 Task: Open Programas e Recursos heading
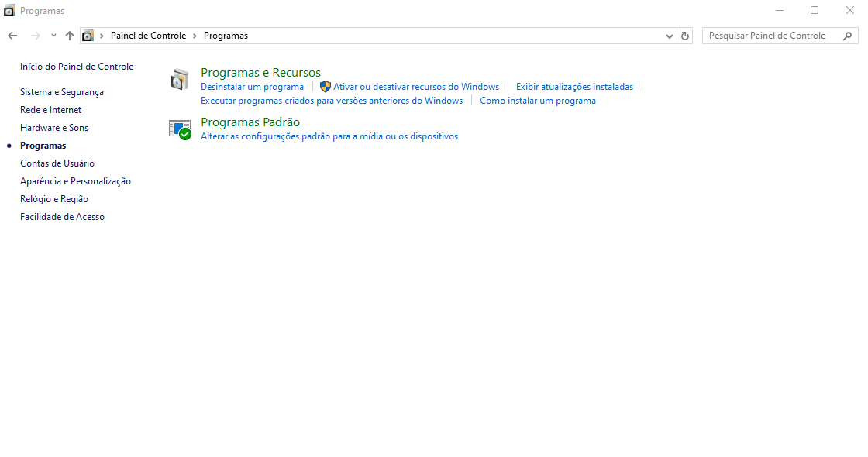click(x=260, y=73)
